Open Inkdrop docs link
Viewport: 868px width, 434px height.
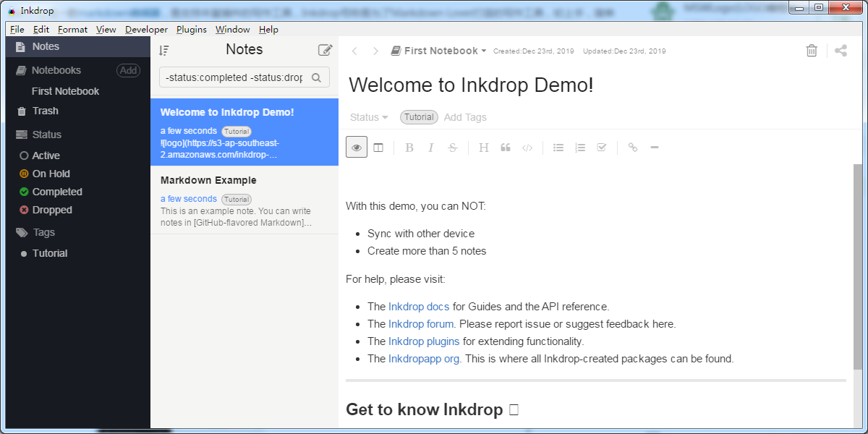pos(419,307)
